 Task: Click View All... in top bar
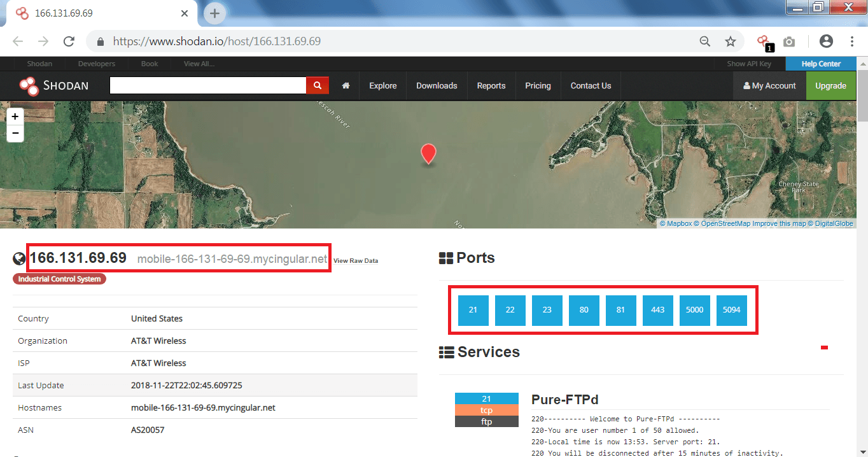coord(199,64)
